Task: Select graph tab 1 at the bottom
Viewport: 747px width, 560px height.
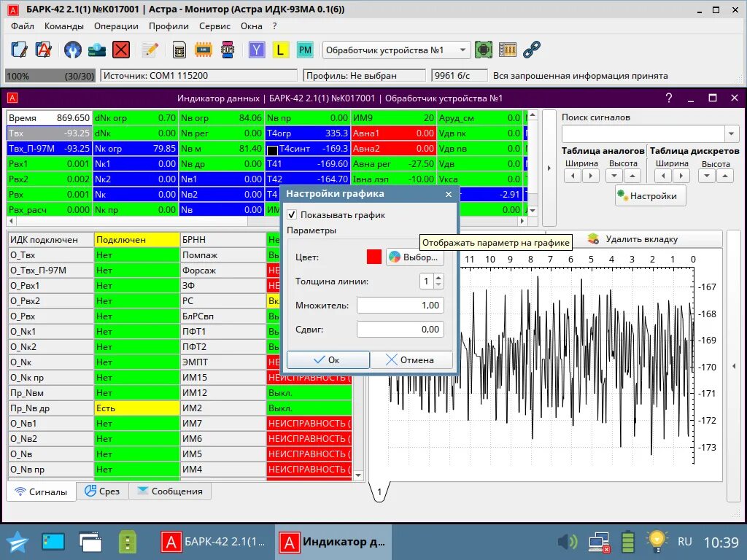Action: 379,491
